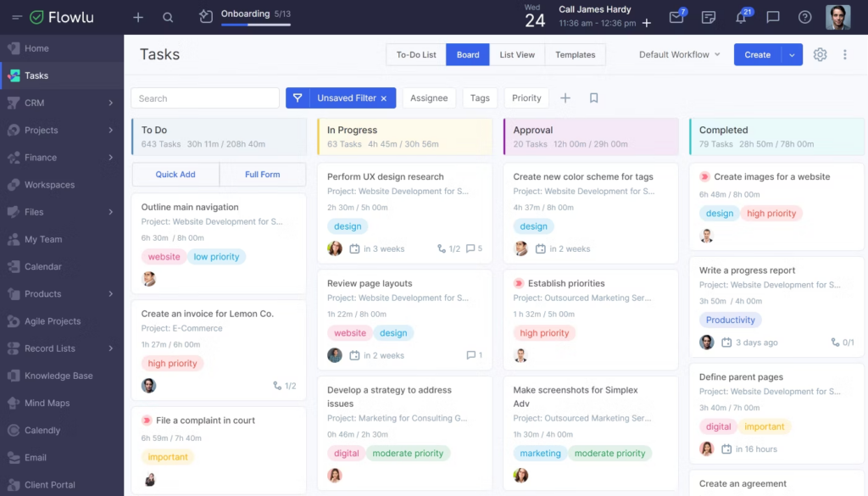
Task: Open the sticky notes icon in top bar
Action: 709,17
